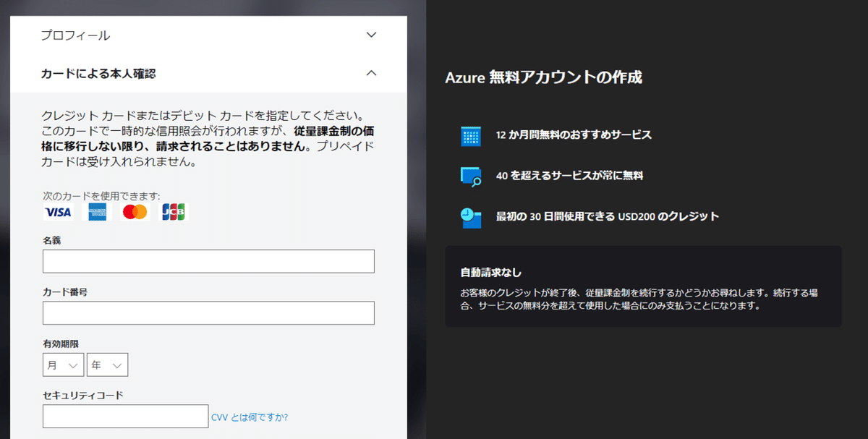
Task: Open the CVV とは何ですか? link
Action: 250,417
